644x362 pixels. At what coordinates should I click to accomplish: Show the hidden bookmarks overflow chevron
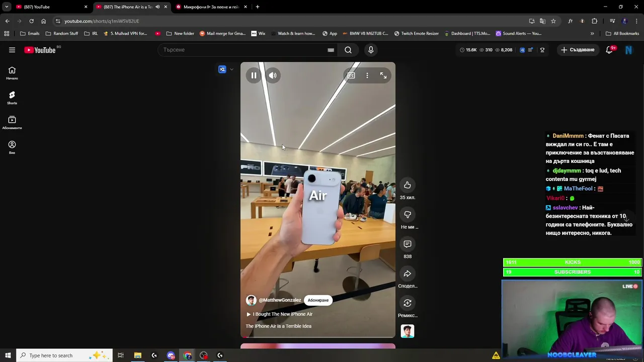click(x=592, y=34)
